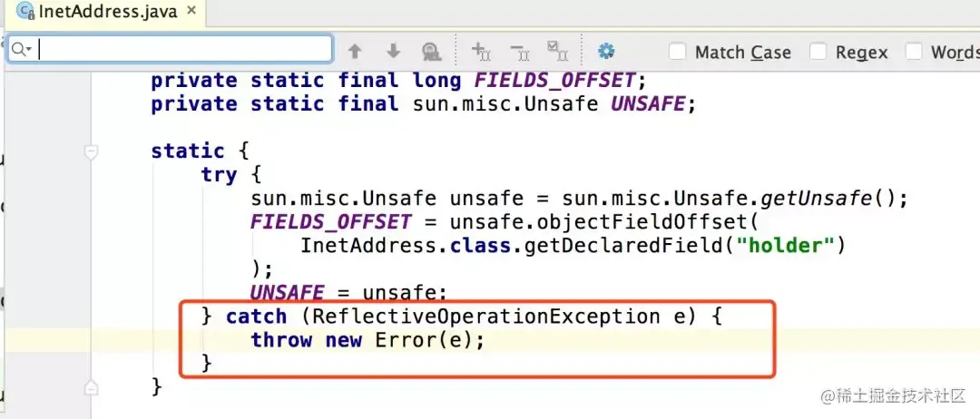Unselect last occurrence icon in find bar

coord(519,51)
